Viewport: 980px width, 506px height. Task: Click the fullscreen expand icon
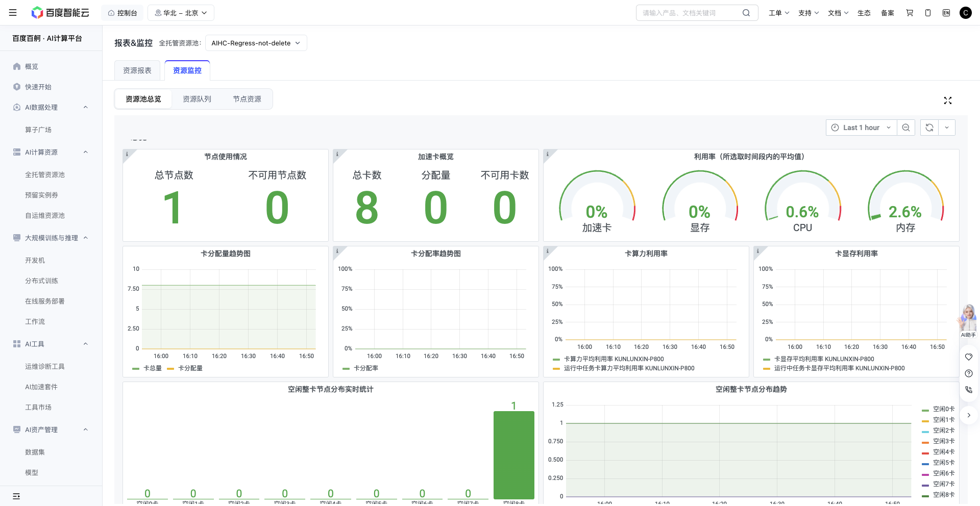[x=948, y=100]
